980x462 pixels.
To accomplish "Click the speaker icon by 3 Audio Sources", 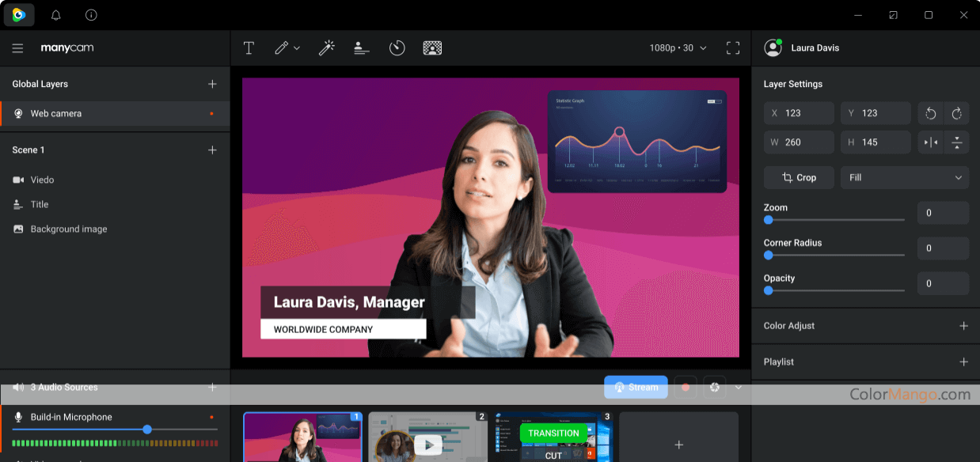I will [x=18, y=387].
